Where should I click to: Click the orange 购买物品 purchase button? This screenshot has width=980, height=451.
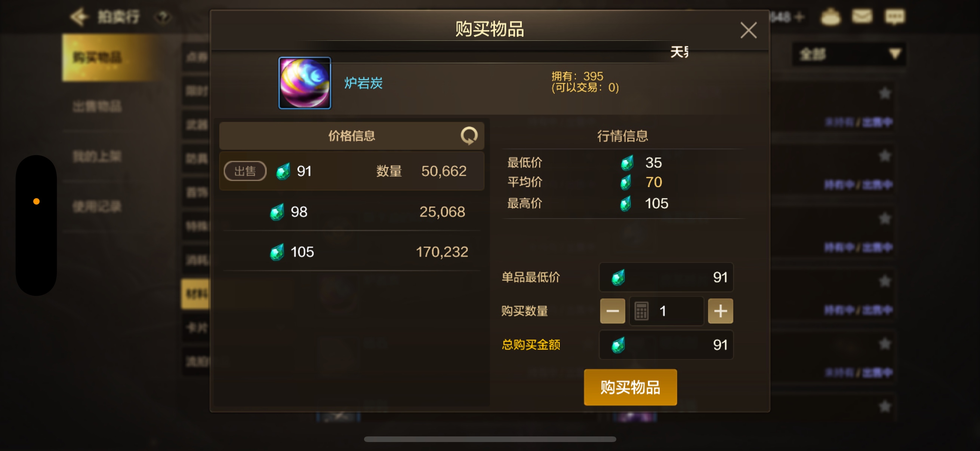(x=631, y=387)
